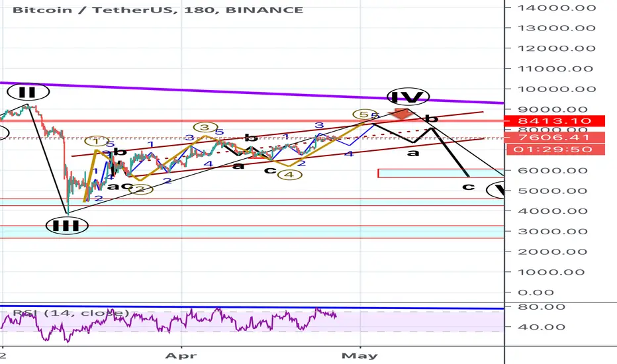This screenshot has width=617, height=364.
Task: Click the red down arrow near wave IV
Action: 402,113
